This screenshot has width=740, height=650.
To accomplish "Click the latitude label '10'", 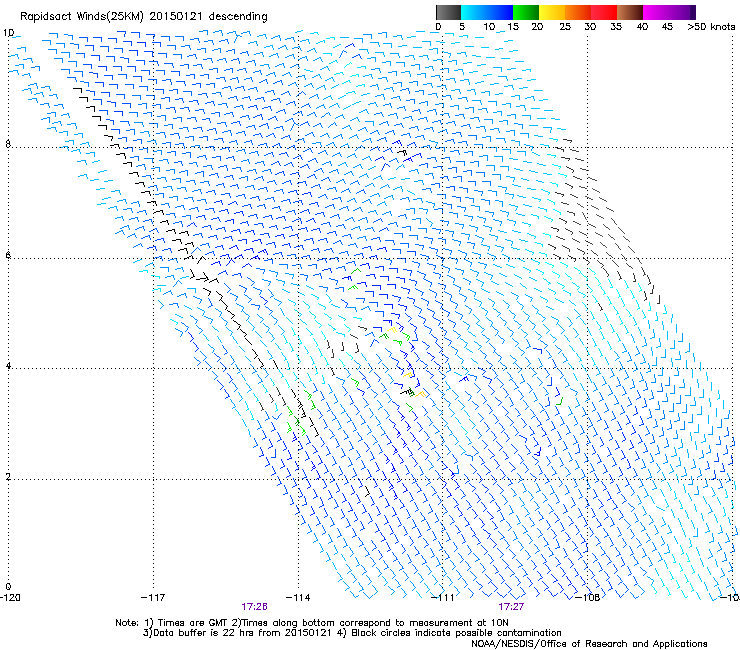I will (x=8, y=33).
